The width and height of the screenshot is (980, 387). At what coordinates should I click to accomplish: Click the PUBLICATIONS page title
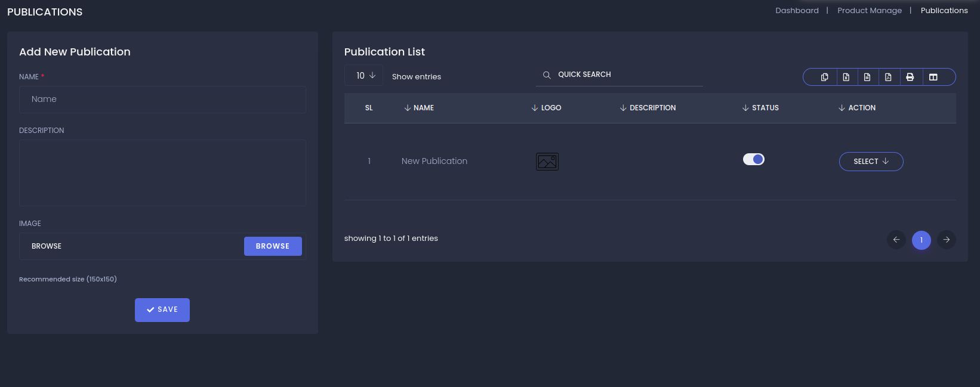pos(45,12)
